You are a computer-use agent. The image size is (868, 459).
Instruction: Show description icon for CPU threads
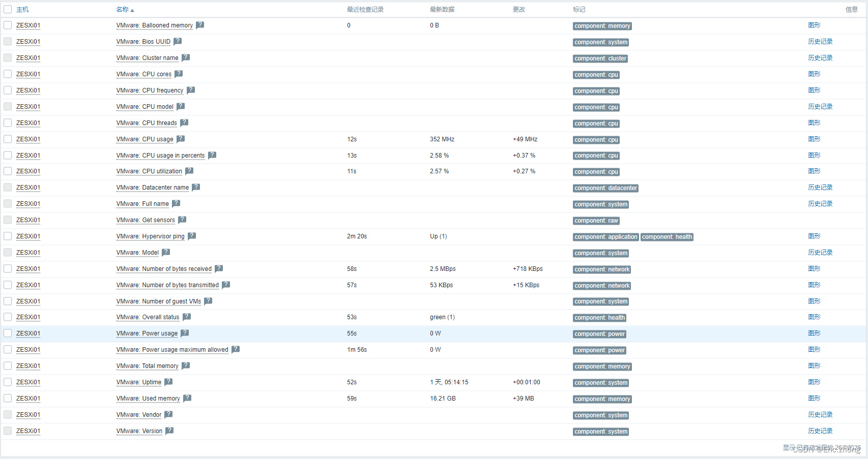(x=184, y=123)
